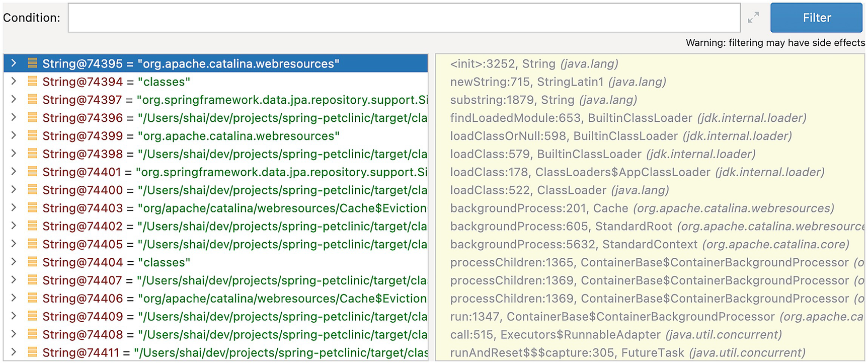The height and width of the screenshot is (364, 868).
Task: Click the object icon for String@74404
Action: [33, 262]
